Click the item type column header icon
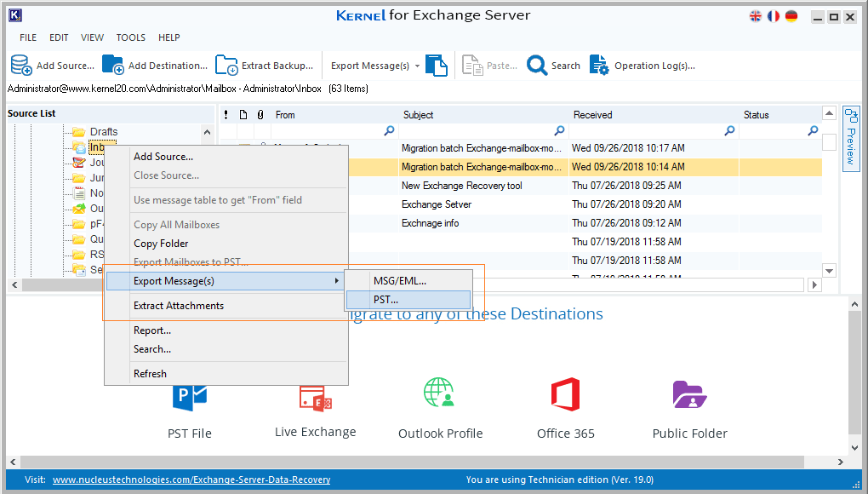The height and width of the screenshot is (494, 868). [243, 115]
